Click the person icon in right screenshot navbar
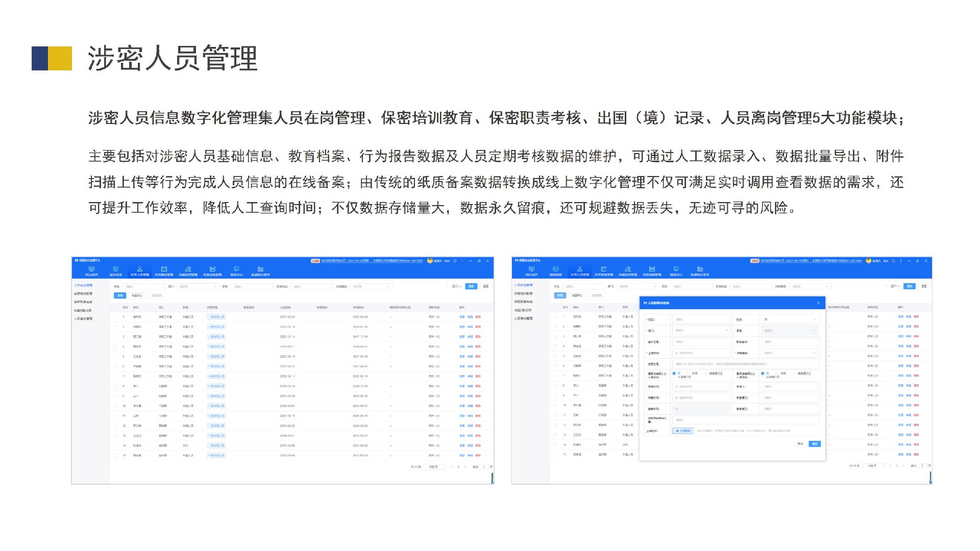This screenshot has height=551, width=980. [x=580, y=269]
